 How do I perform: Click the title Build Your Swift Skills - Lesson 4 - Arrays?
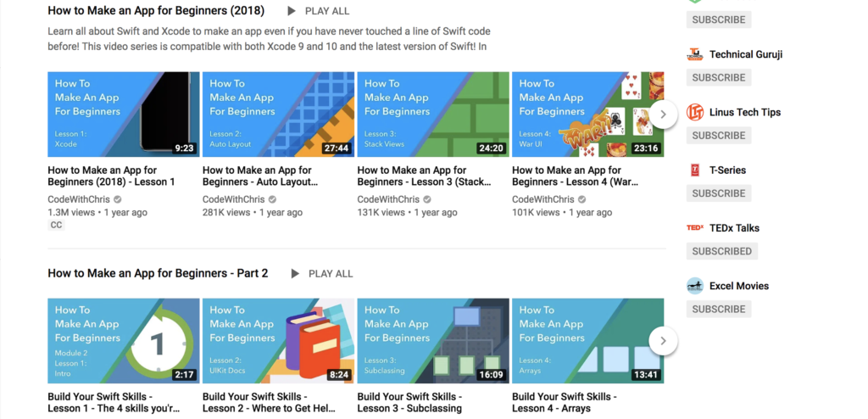click(x=565, y=403)
